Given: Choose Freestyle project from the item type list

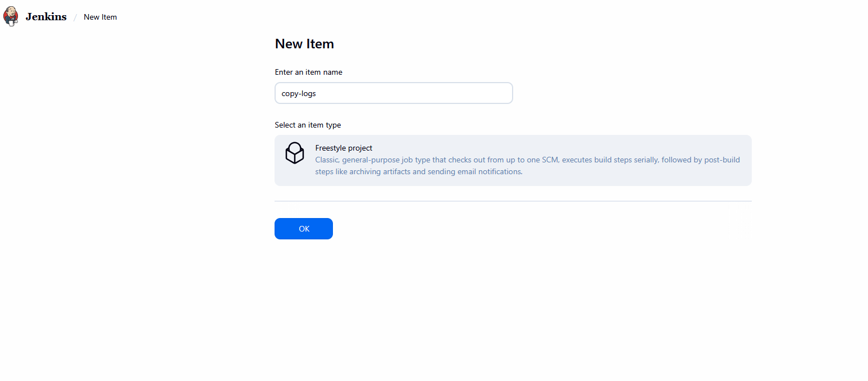Looking at the screenshot, I should tap(512, 160).
